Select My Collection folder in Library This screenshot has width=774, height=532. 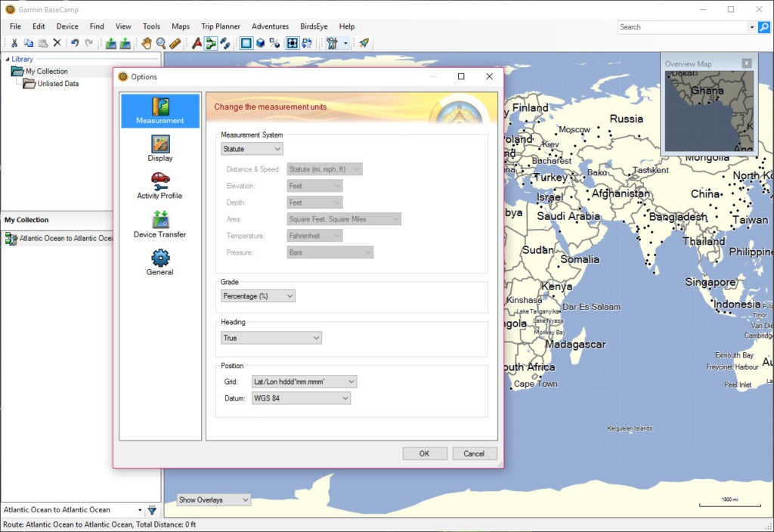46,72
